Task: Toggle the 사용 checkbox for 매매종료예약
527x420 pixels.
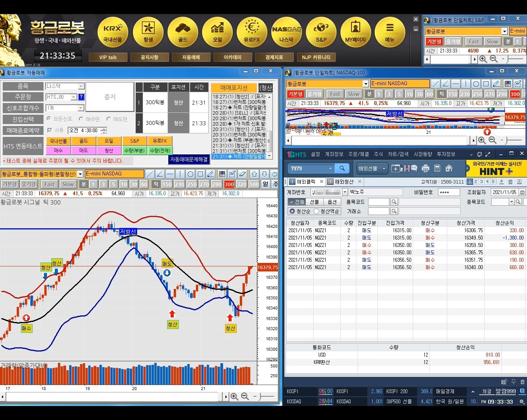Action: 49,130
